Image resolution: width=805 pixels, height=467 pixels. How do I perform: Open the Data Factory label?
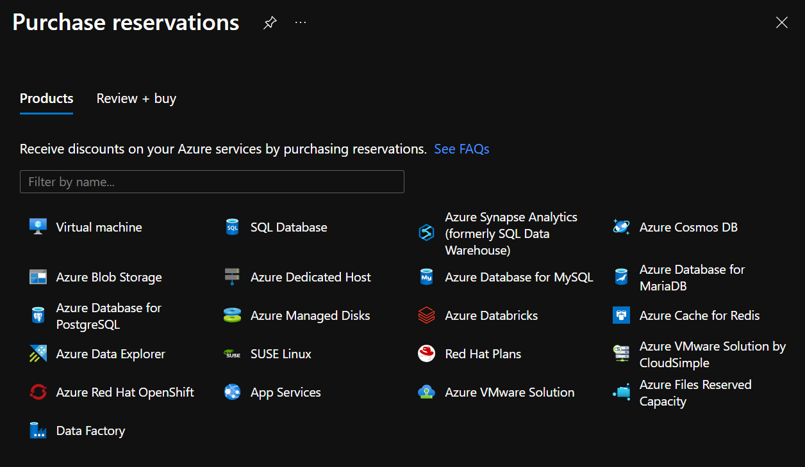(90, 431)
